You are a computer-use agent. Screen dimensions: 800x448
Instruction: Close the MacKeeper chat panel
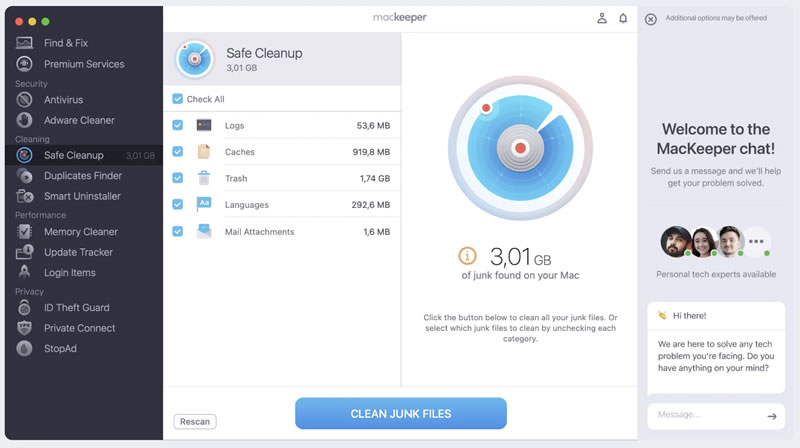[651, 19]
